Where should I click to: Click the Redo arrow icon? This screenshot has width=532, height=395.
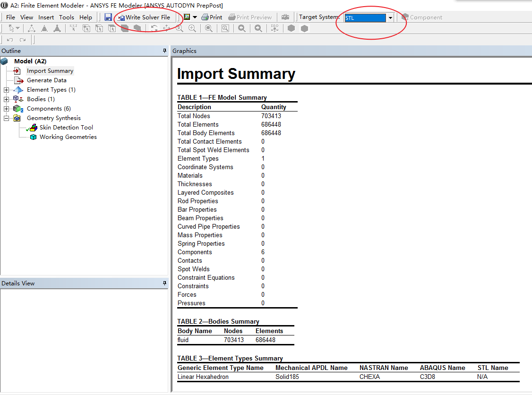pyautogui.click(x=22, y=40)
